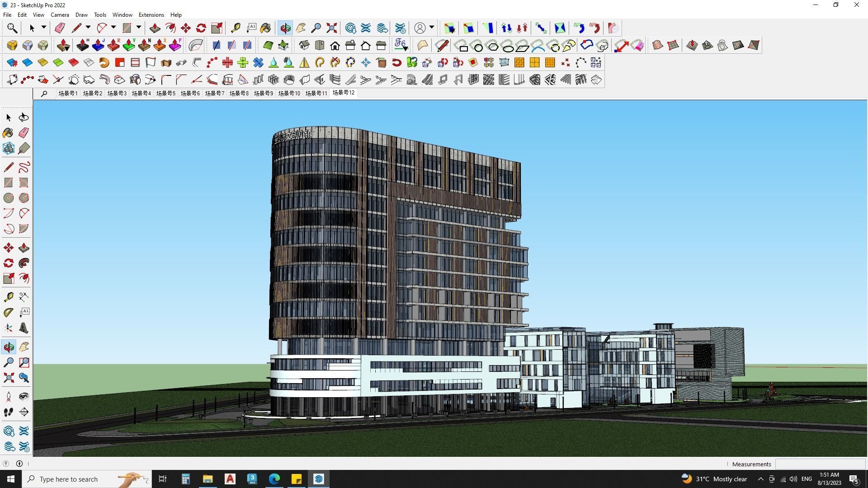The image size is (868, 488).
Task: Select the Lasso Select tool
Action: (x=24, y=117)
